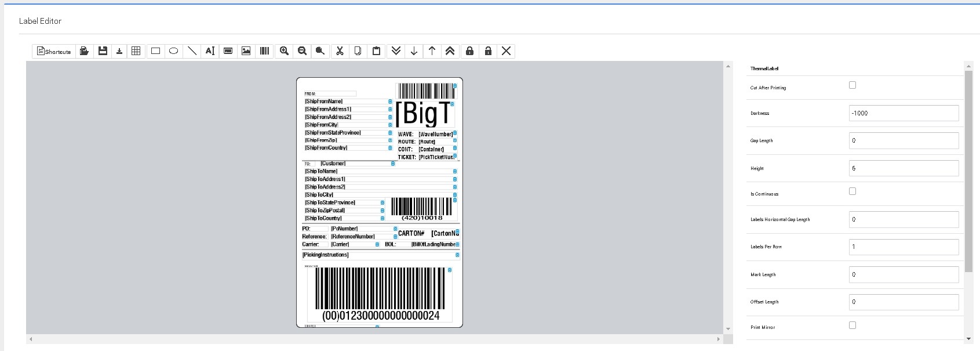
Task: Save the label with the floppy disk icon
Action: (103, 51)
